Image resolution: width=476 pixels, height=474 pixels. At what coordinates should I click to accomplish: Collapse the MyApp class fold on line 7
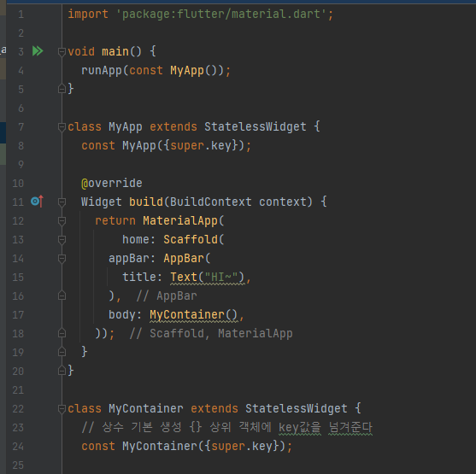62,127
